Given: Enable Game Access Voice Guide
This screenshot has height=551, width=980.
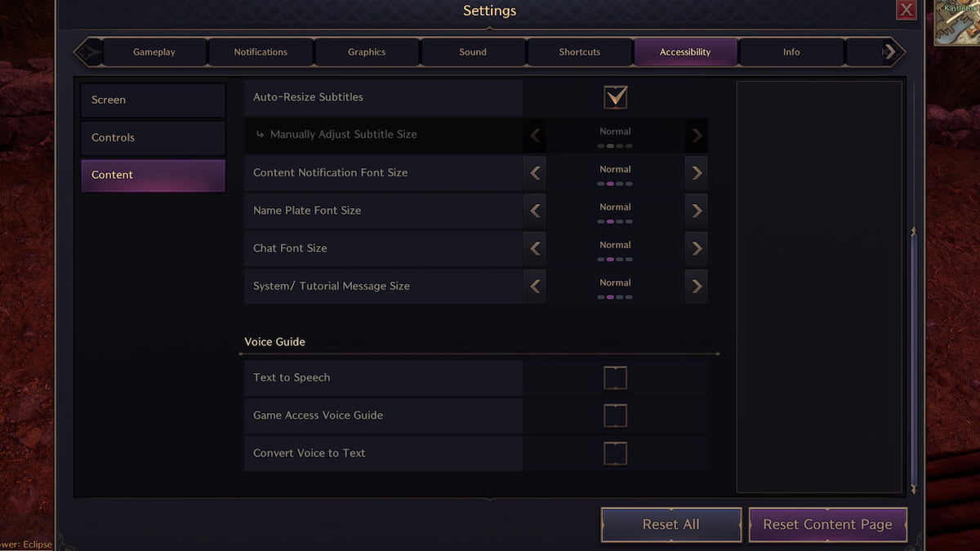Looking at the screenshot, I should tap(615, 415).
